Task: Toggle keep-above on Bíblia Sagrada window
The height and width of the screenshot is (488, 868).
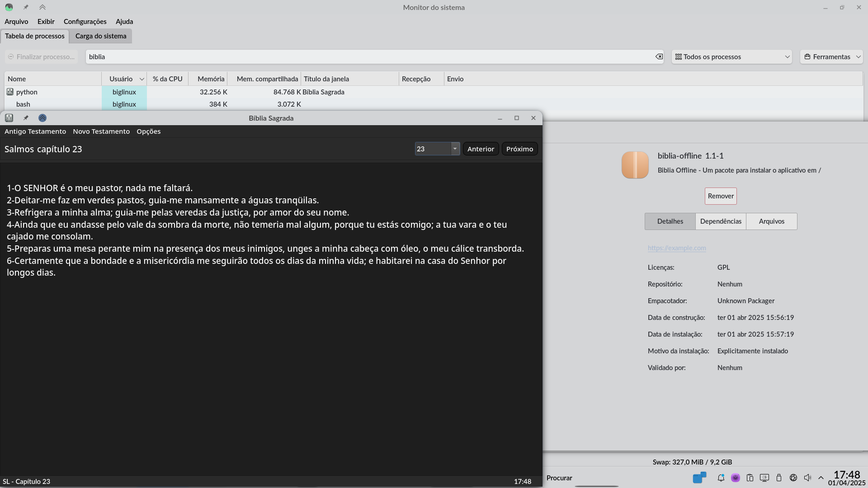Action: coord(42,118)
